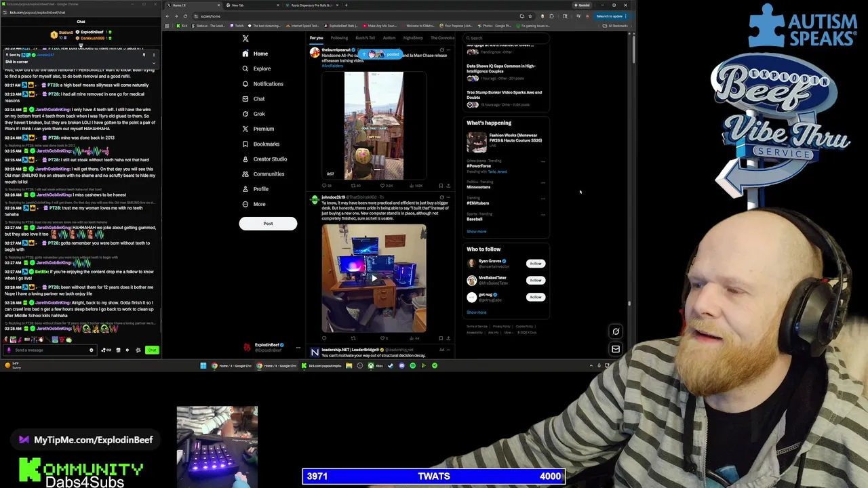Open Grok in the X sidebar
Viewport: 868px width, 488px height.
click(254, 114)
